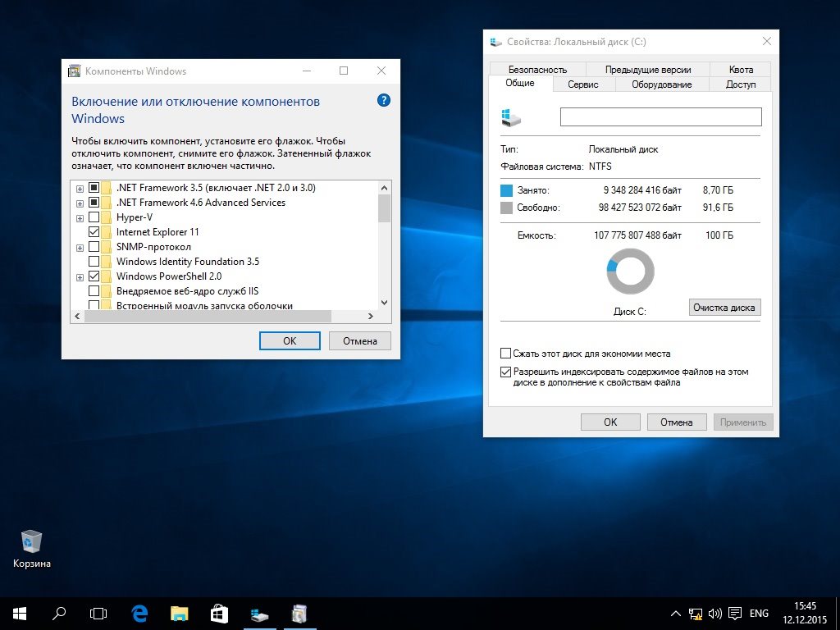Viewport: 840px width, 630px height.
Task: Click the local disk drive icon on General tab
Action: (x=510, y=117)
